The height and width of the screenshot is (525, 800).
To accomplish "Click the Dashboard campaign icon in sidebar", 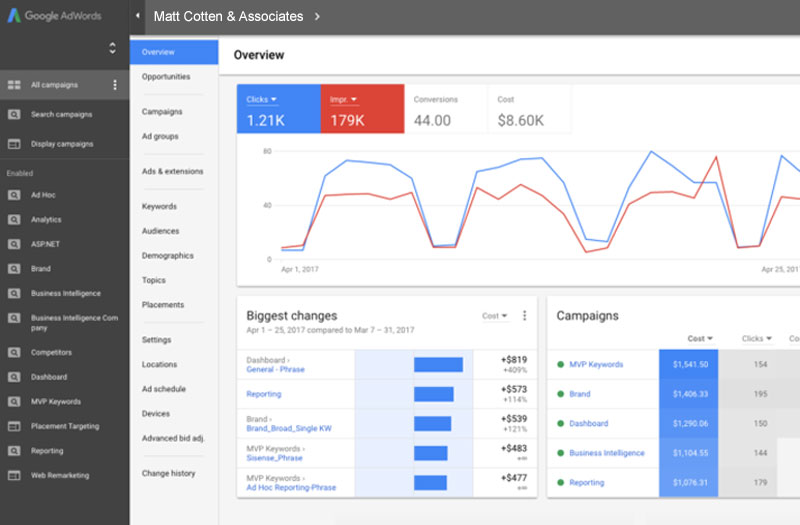I will [14, 377].
